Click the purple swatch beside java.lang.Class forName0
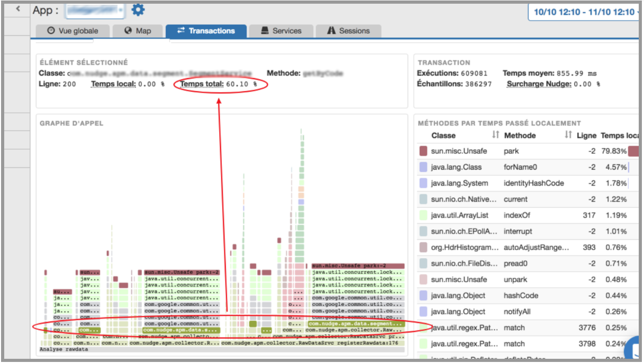Image resolution: width=644 pixels, height=363 pixels. pyautogui.click(x=423, y=167)
